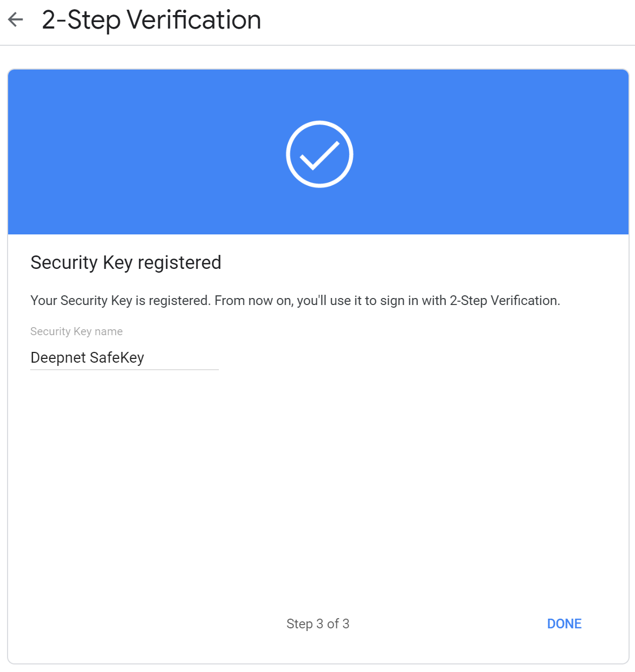Click the underline beneath the key name
Screen dimensions: 635x672
[x=124, y=370]
